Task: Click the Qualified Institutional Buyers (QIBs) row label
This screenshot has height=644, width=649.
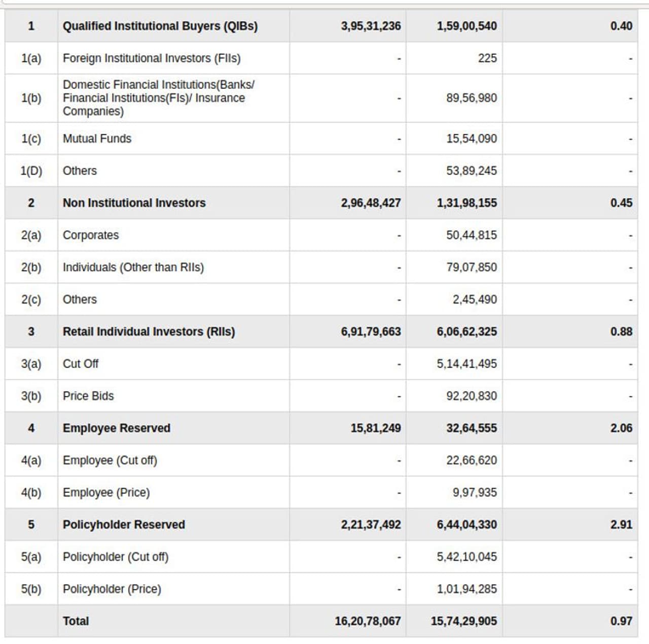Action: click(x=160, y=26)
